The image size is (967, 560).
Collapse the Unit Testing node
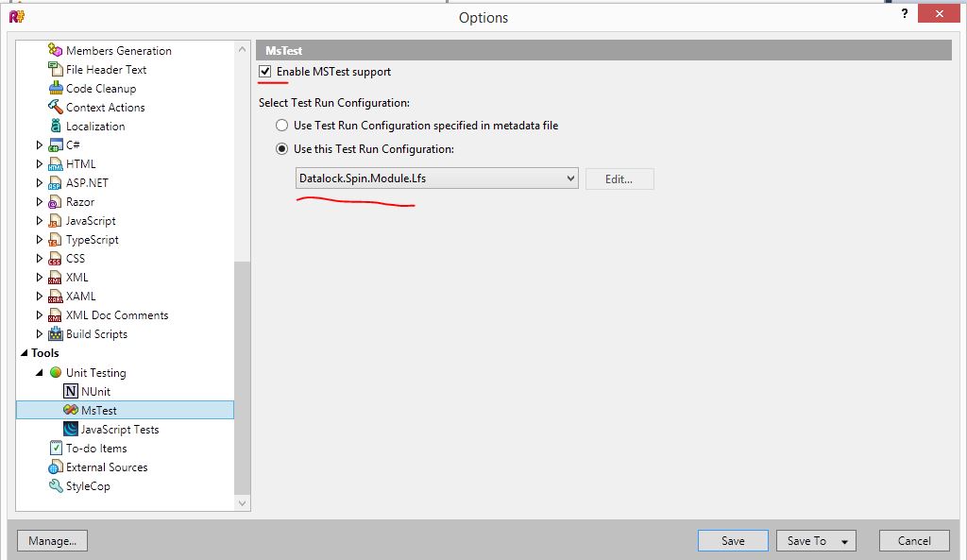[x=39, y=372]
